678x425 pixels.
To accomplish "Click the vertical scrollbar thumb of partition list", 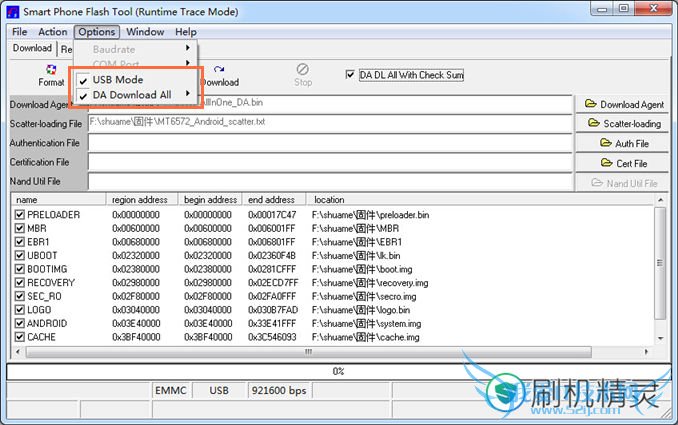I will coord(660,263).
